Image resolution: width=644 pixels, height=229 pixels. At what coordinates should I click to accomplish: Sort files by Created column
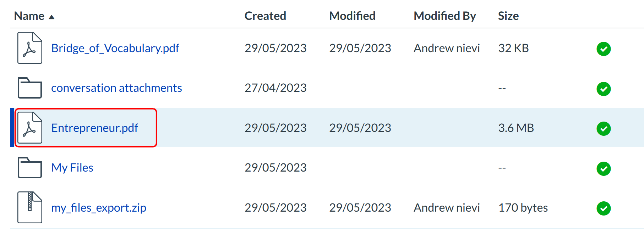(x=265, y=16)
